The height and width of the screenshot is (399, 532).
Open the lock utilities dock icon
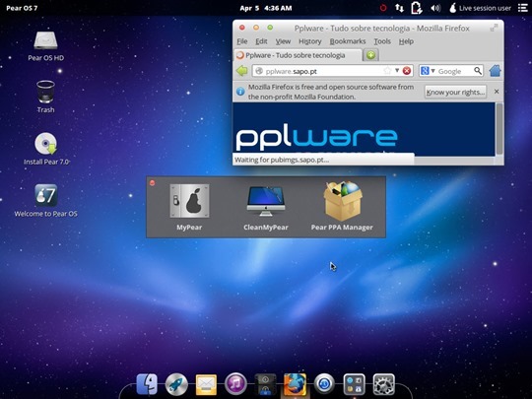coord(265,384)
